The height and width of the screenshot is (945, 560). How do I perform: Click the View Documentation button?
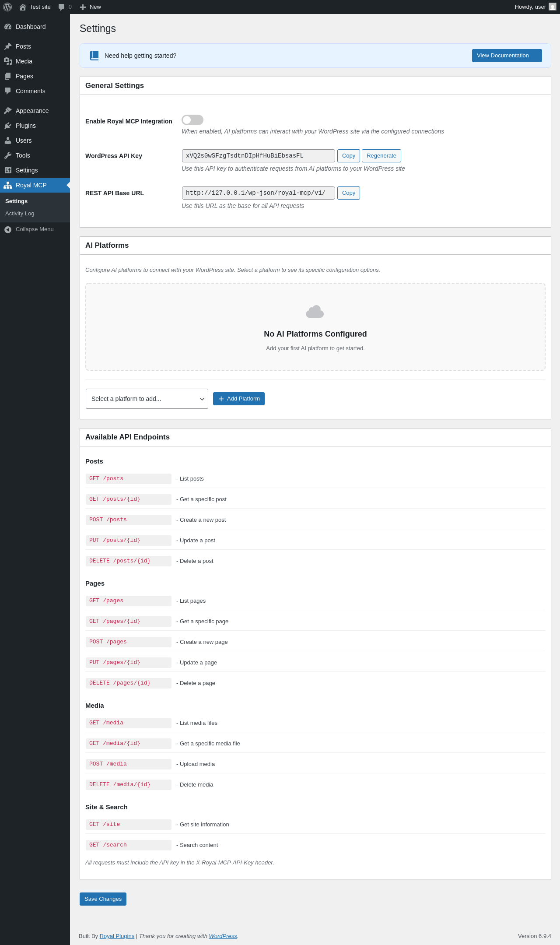coord(507,56)
